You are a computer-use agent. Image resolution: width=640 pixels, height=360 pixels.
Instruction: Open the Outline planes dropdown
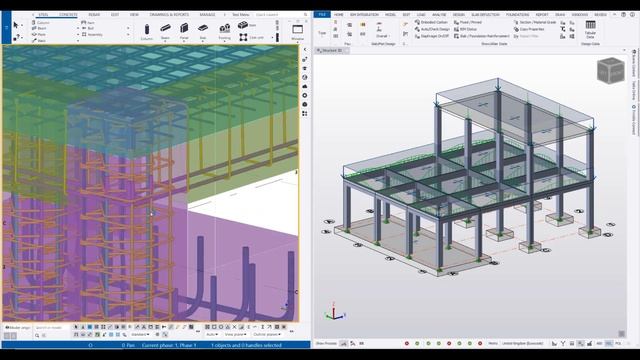click(x=267, y=335)
